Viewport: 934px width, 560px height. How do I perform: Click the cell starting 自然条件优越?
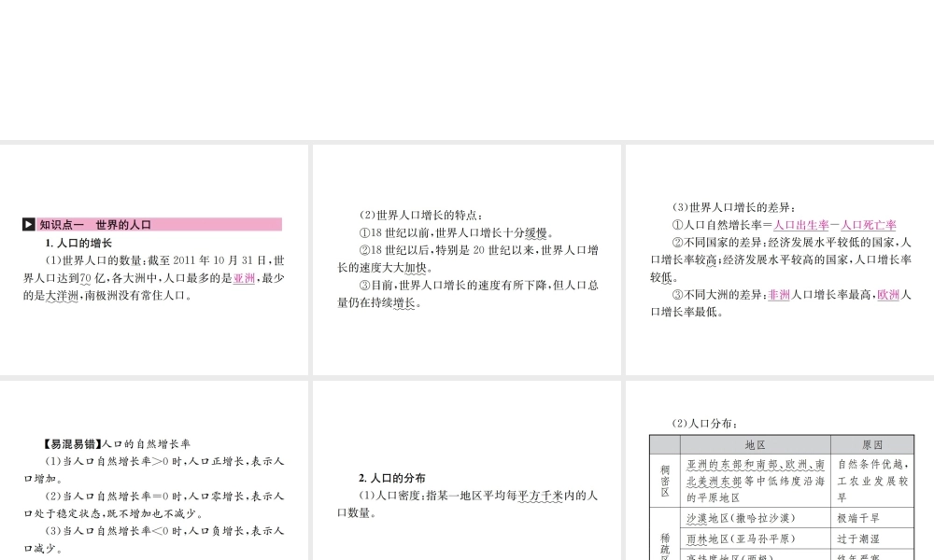872,481
